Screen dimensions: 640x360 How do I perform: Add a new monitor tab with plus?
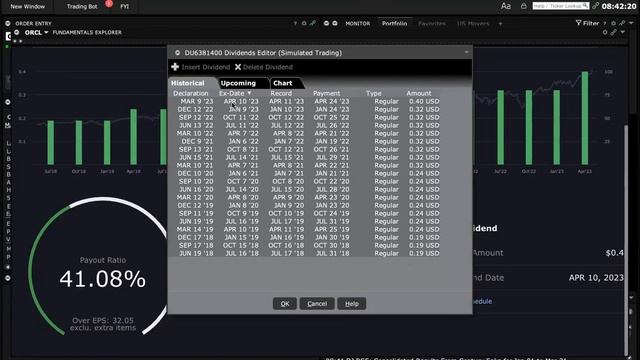pyautogui.click(x=500, y=24)
